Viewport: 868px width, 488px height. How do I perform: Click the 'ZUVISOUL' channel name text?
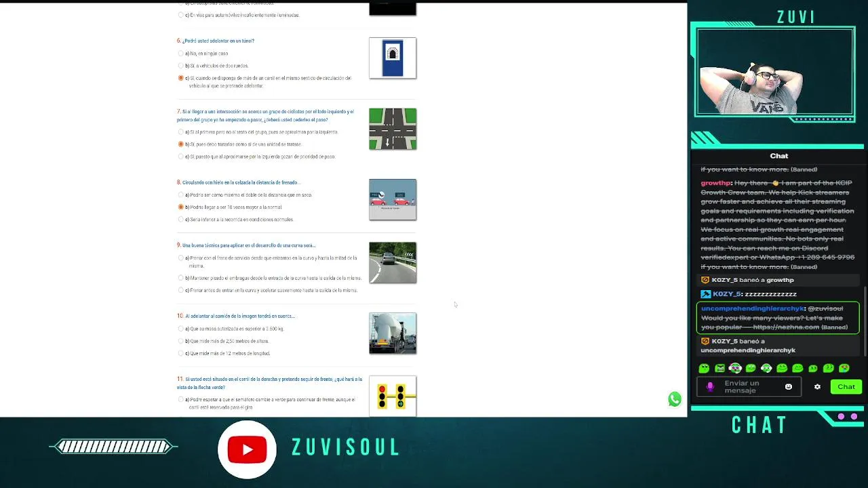point(346,447)
